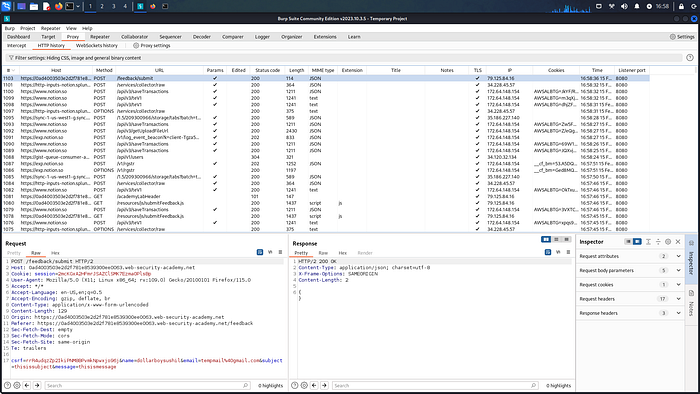Focus the Response search field

[435, 386]
